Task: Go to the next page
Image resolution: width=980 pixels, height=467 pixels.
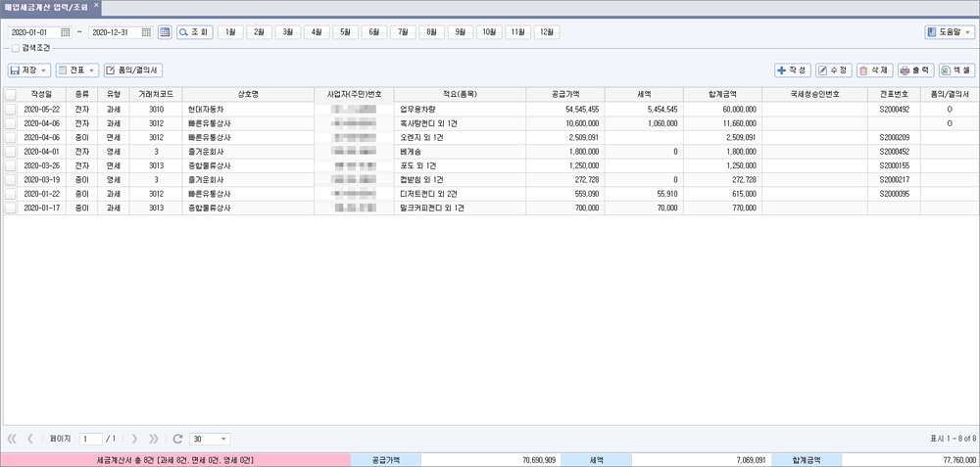Action: 134,439
